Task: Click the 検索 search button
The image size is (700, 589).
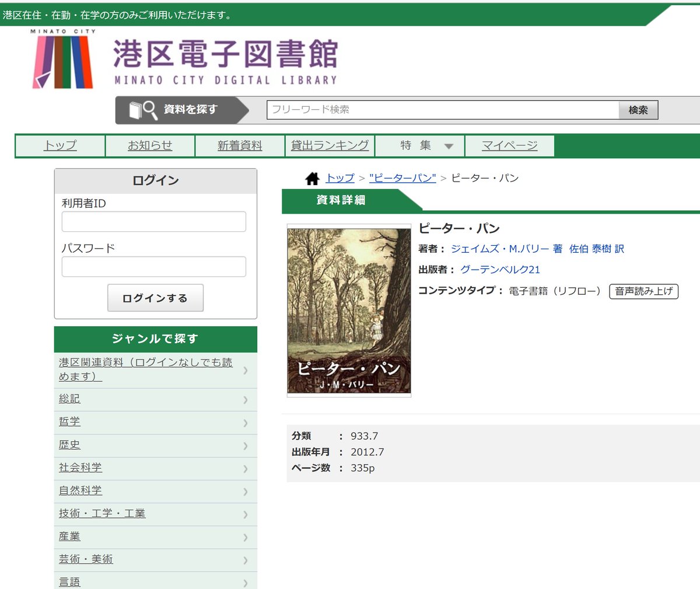Action: (638, 110)
